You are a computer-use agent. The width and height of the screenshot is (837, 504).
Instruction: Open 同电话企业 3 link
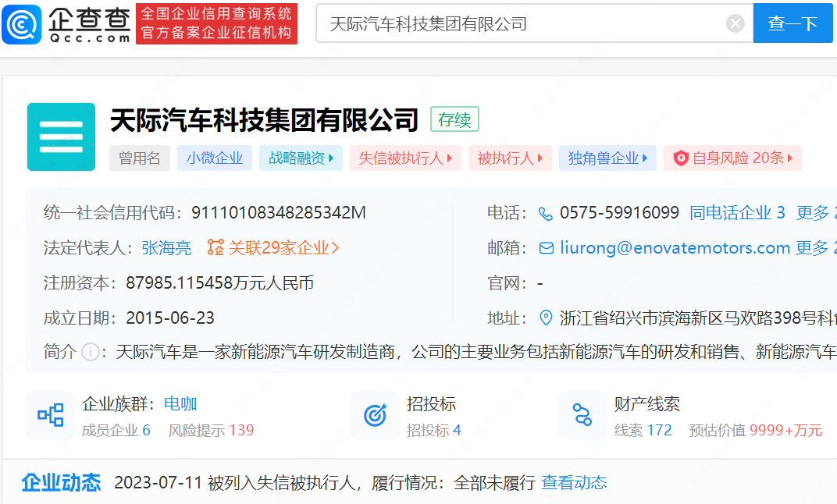[737, 213]
